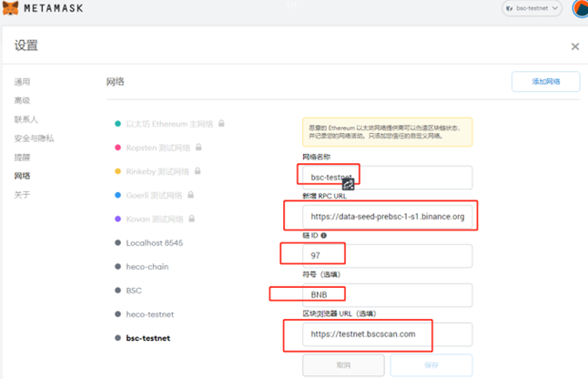Open the 高级 settings section
Viewport: 588px width, 379px height.
(23, 100)
